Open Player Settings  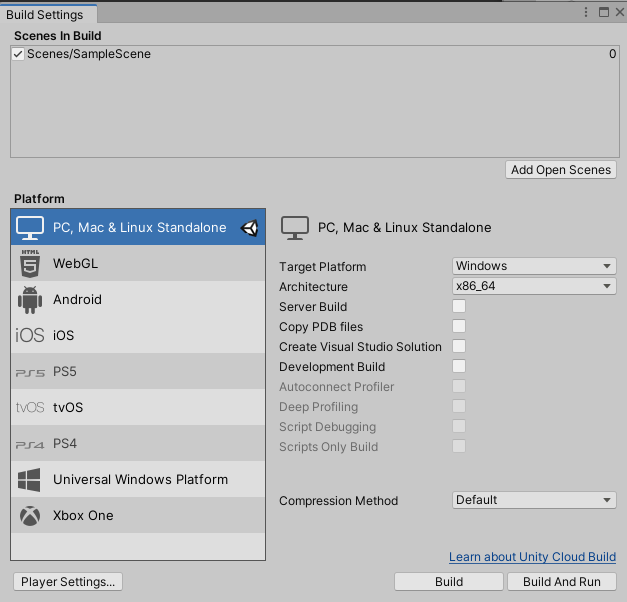[68, 582]
